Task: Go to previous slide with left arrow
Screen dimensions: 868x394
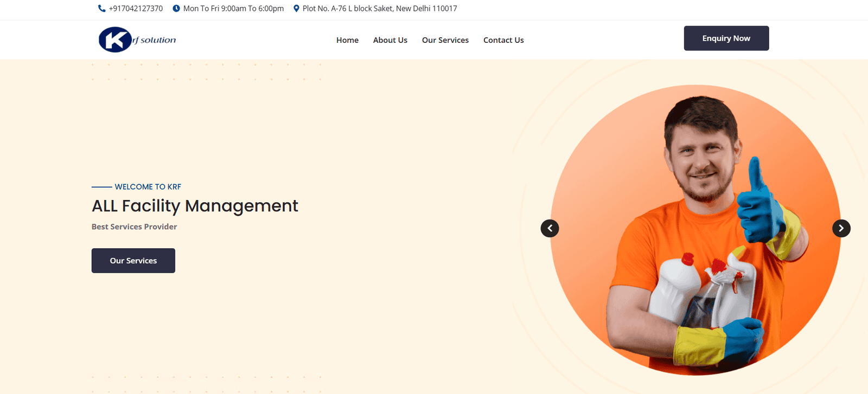Action: pyautogui.click(x=550, y=228)
